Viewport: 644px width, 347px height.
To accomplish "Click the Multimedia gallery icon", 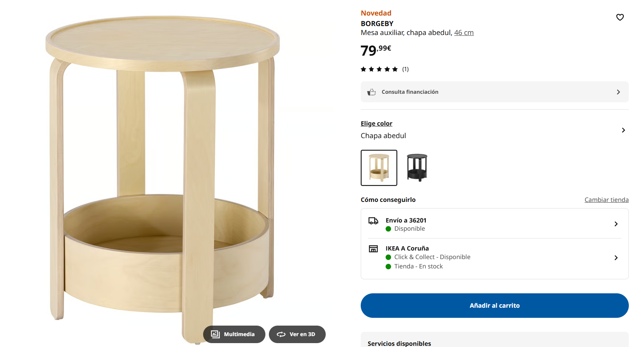I will pos(215,334).
